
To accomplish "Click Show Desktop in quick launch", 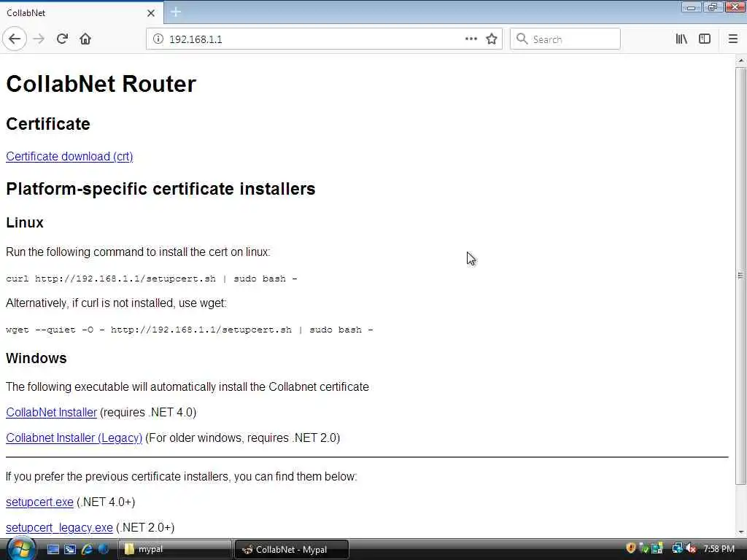I will [x=53, y=549].
